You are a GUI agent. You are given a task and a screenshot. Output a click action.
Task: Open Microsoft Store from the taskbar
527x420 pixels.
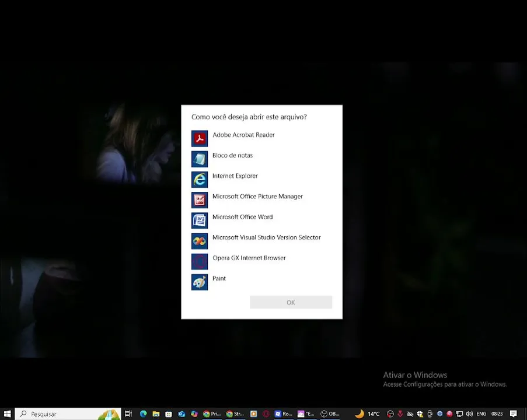coord(169,414)
